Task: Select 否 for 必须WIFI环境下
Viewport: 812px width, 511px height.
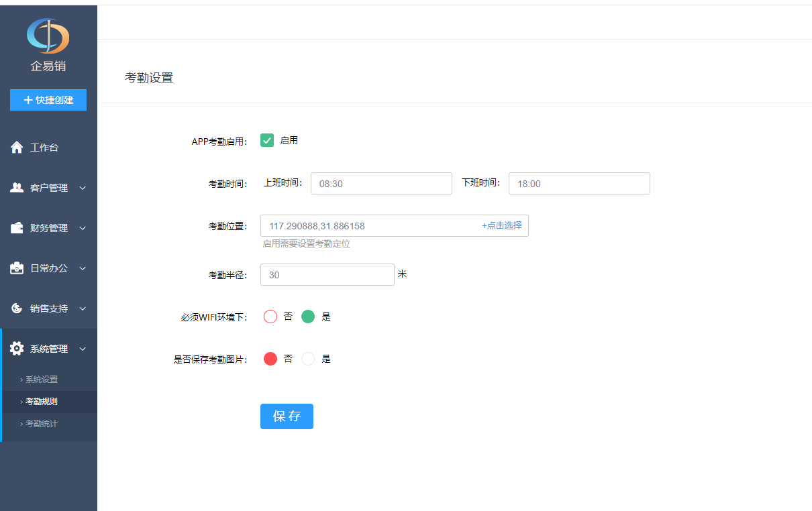Action: (x=270, y=317)
